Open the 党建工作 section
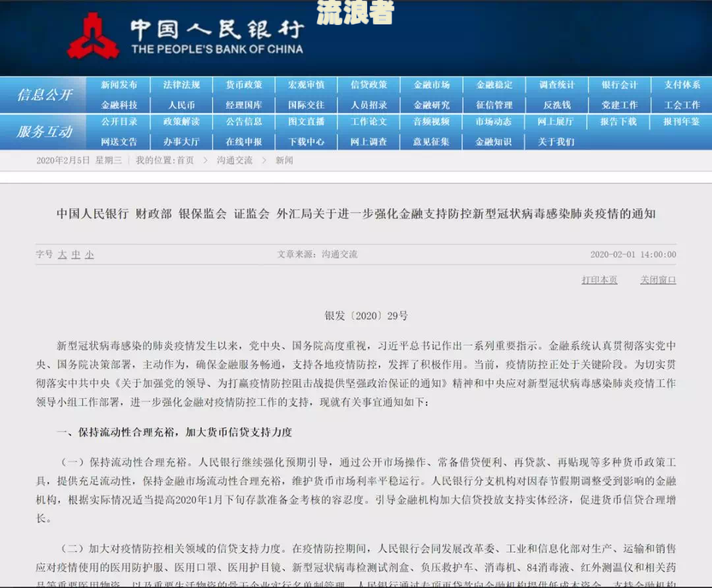This screenshot has width=712, height=588. click(x=620, y=105)
